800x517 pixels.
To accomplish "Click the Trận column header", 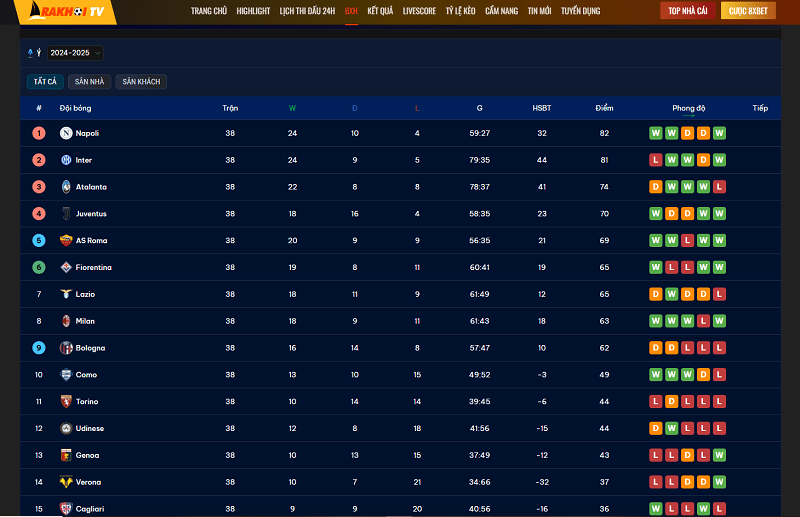I will [230, 108].
